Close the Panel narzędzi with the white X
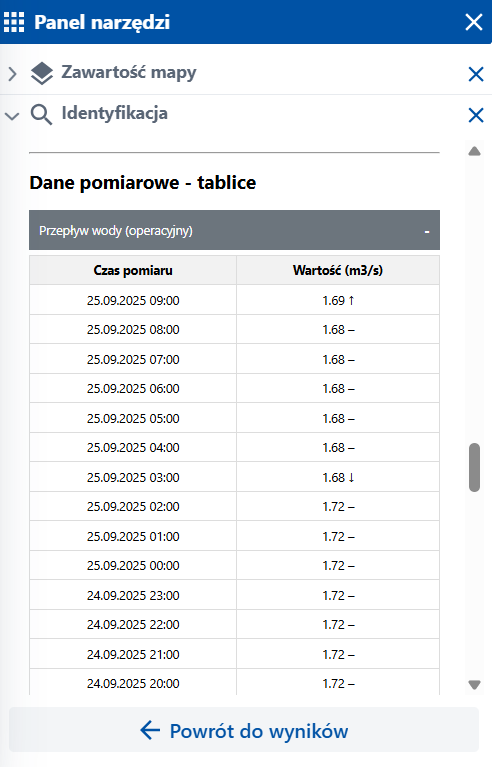The width and height of the screenshot is (492, 767). [x=473, y=22]
